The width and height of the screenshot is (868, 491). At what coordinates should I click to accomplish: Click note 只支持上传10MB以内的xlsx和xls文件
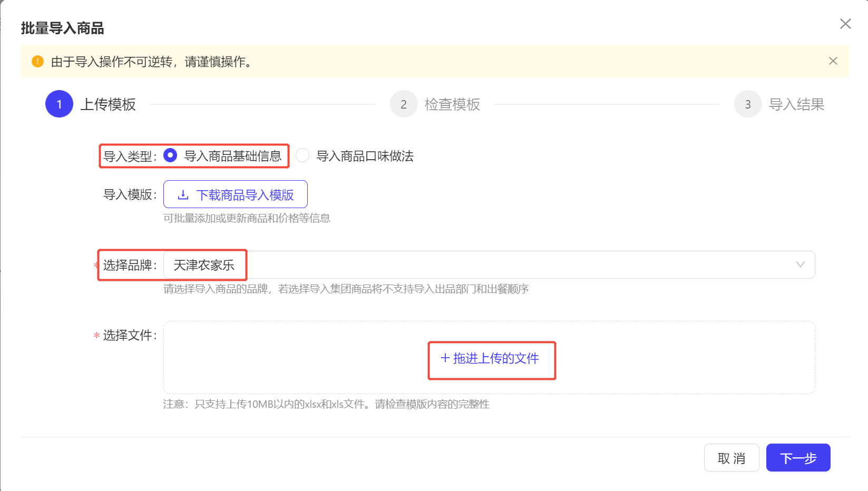pyautogui.click(x=326, y=404)
